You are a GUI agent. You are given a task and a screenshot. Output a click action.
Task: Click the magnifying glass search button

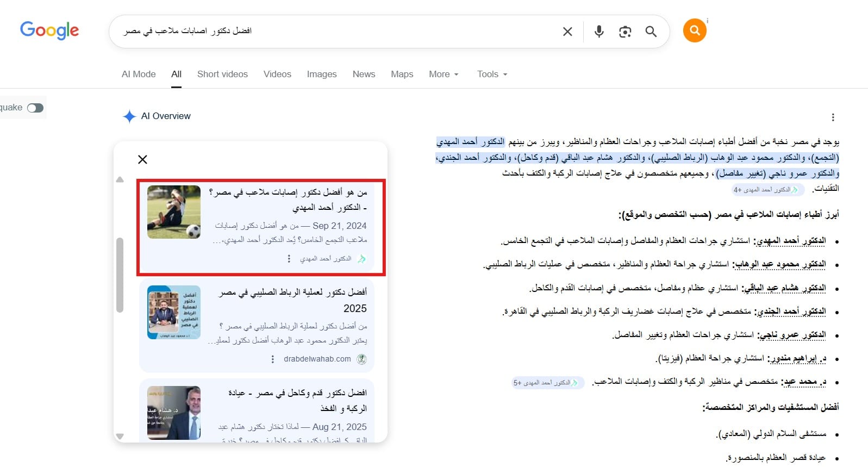651,32
